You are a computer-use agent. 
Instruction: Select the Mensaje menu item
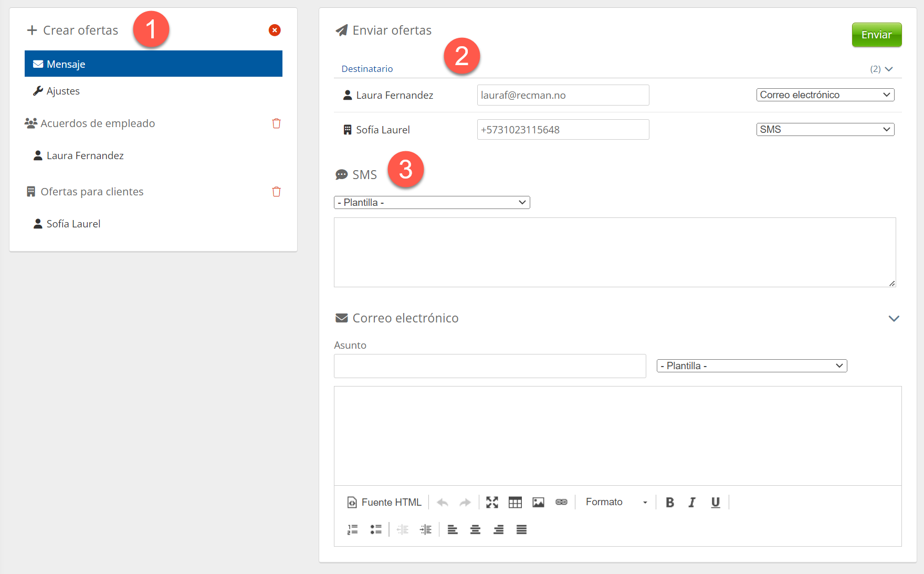(153, 64)
